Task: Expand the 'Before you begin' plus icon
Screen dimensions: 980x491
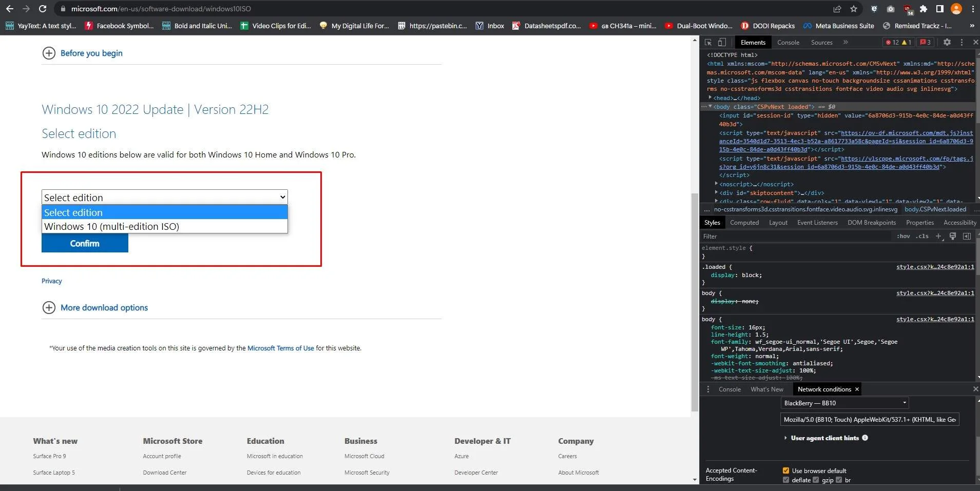Action: [49, 53]
